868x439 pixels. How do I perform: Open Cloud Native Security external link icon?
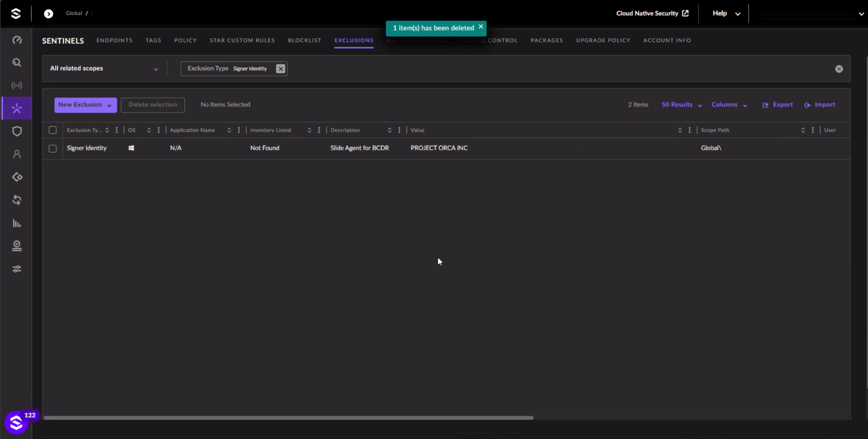click(685, 13)
